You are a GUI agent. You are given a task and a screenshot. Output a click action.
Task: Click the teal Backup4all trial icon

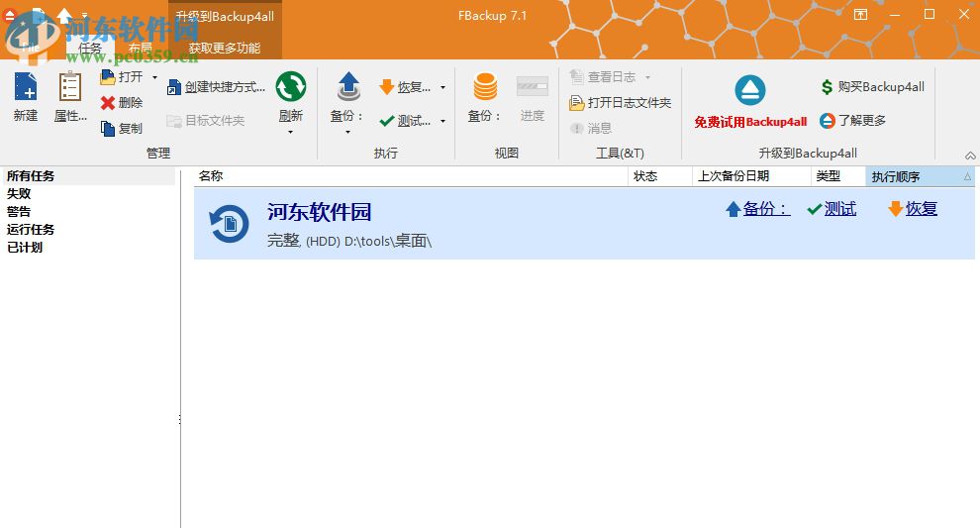750,90
